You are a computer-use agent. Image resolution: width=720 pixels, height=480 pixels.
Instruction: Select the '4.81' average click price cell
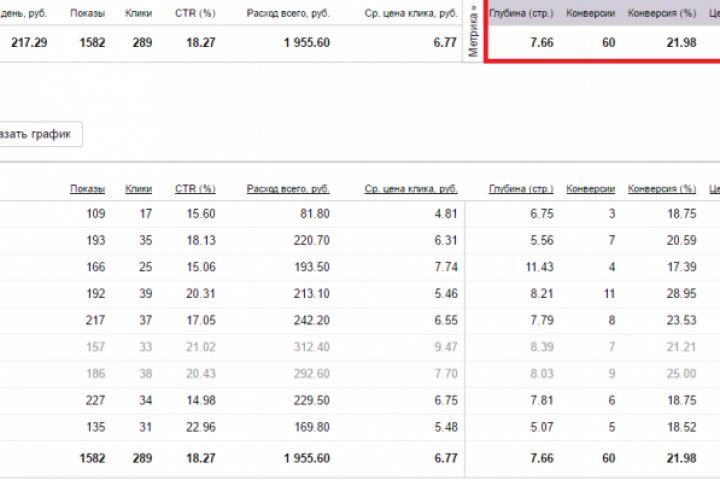(x=446, y=214)
